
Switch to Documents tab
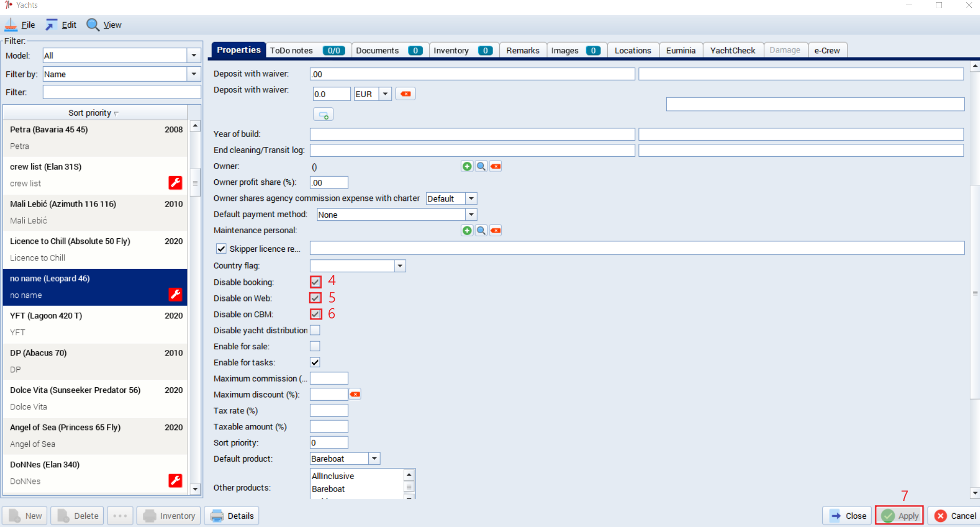[390, 50]
